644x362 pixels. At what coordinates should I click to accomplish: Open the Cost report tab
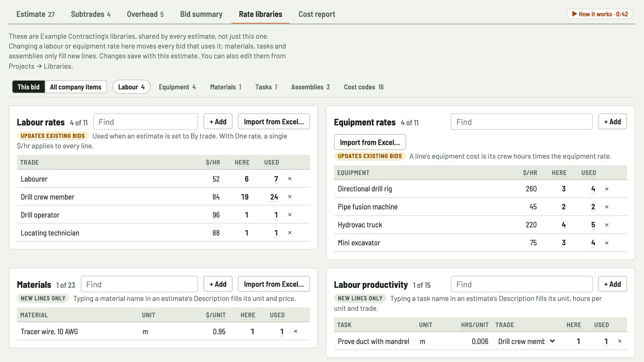click(x=317, y=14)
